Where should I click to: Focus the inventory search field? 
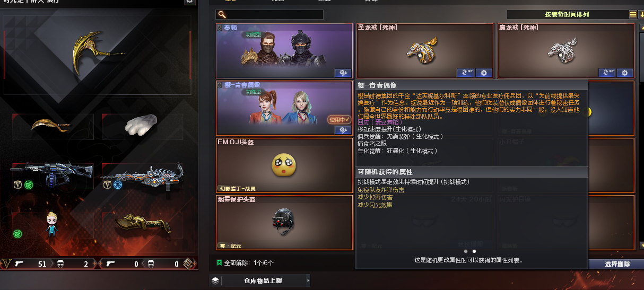coord(269,14)
